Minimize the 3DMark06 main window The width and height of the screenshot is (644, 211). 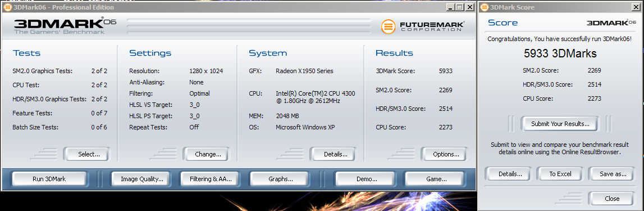click(450, 7)
